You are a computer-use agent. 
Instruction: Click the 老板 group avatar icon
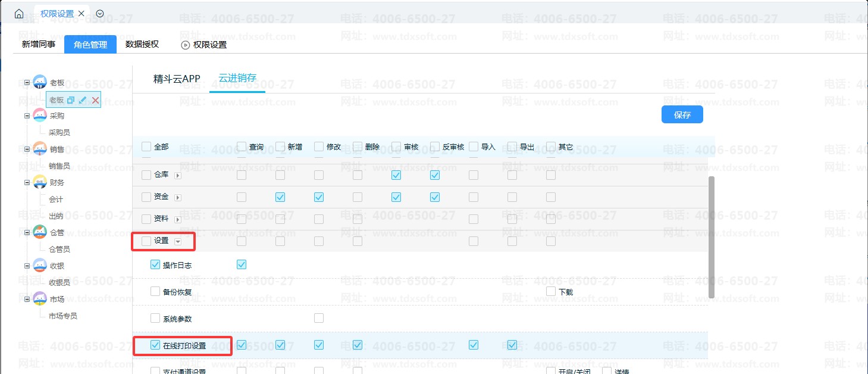click(x=40, y=82)
